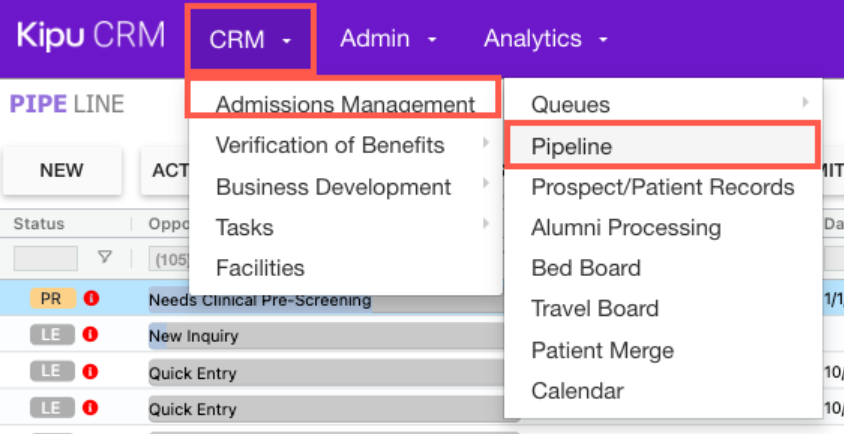
Task: Select Bed Board menu entry
Action: click(x=586, y=268)
